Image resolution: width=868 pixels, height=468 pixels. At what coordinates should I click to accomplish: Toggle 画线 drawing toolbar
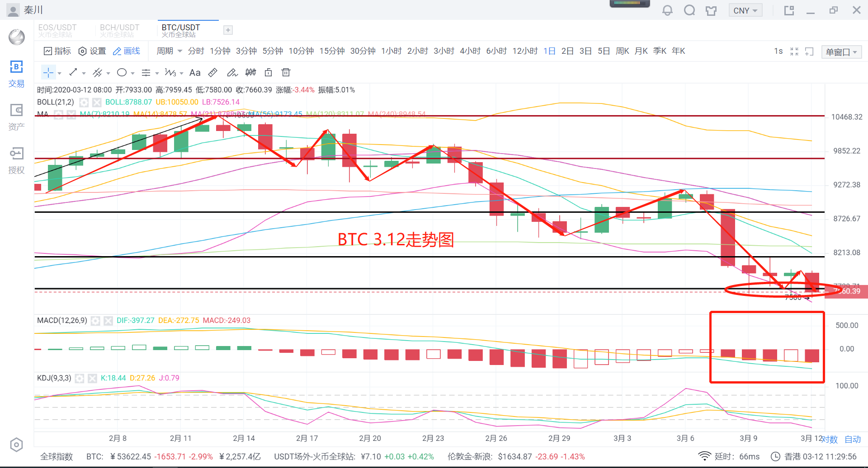click(x=127, y=51)
